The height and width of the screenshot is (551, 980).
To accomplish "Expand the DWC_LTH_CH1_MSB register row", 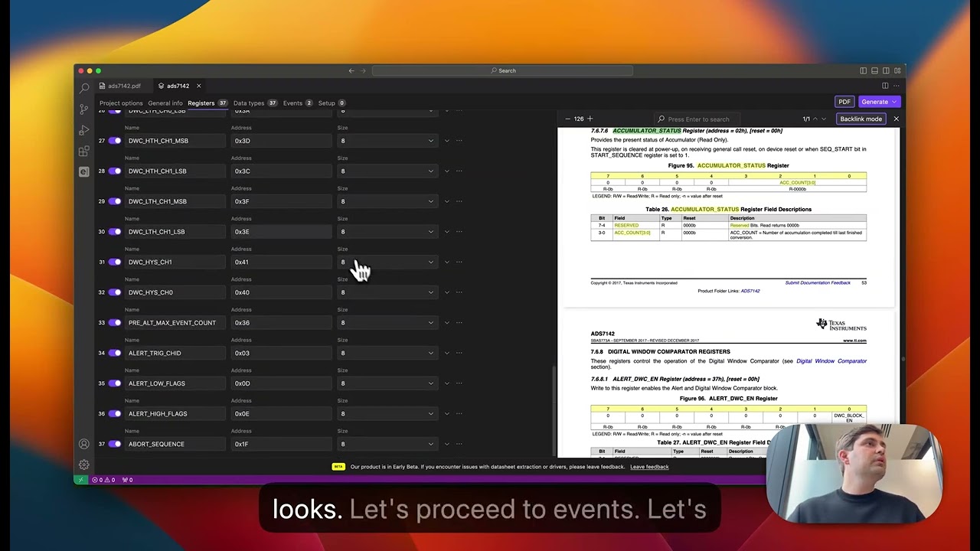I will (x=447, y=201).
